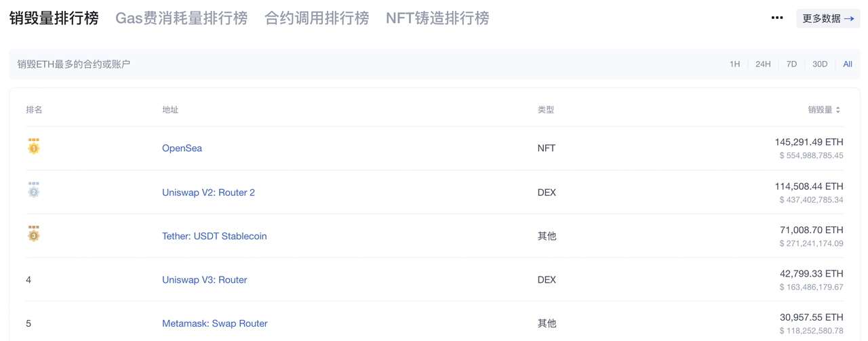Click Metamask: Swap Router link
Screen dimensions: 868x341
(x=214, y=323)
